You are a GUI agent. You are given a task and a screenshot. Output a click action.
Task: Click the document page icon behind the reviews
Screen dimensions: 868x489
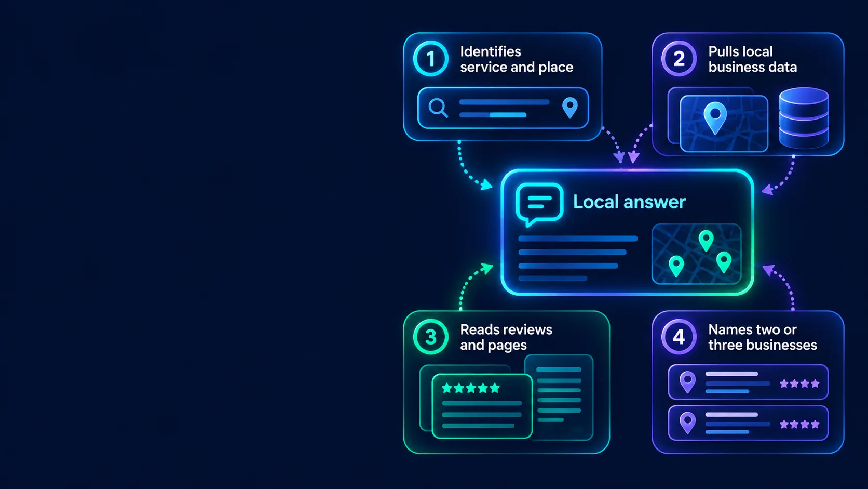pos(559,397)
